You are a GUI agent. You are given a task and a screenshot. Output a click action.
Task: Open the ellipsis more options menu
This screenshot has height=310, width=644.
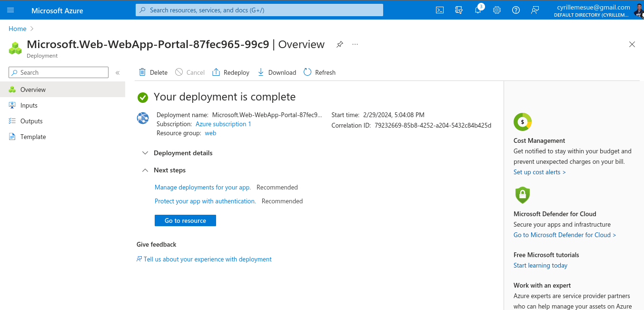click(355, 44)
